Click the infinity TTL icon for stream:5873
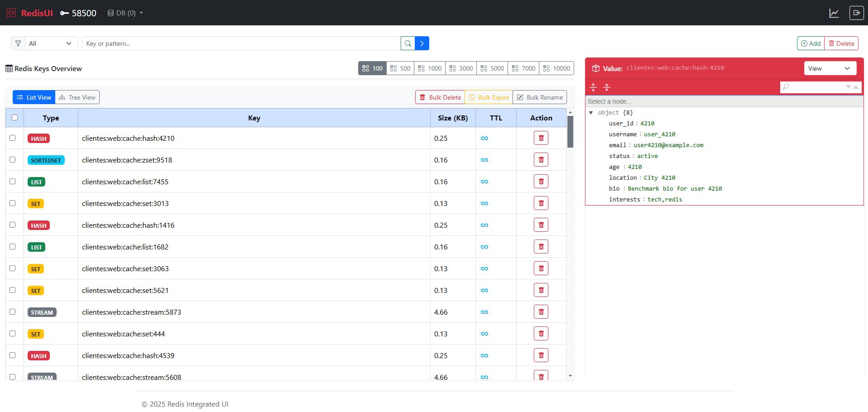Viewport: 868px width, 412px height. point(484,312)
